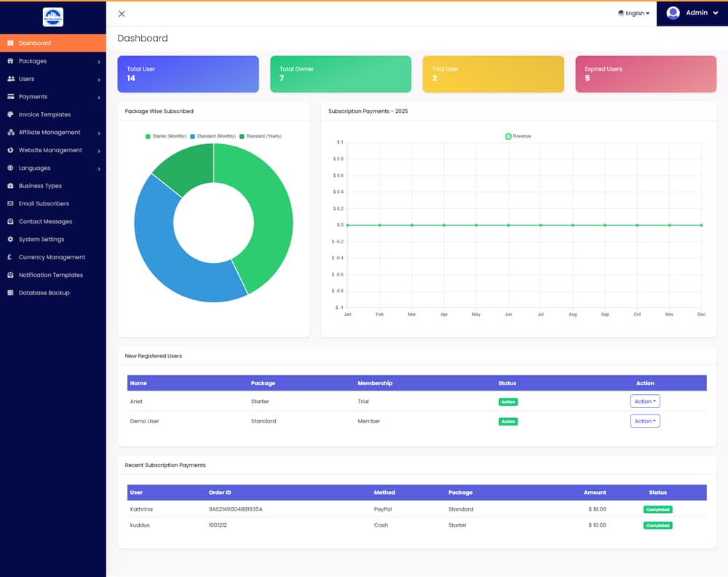Click the Database Backup icon
728x577 pixels.
(x=11, y=293)
